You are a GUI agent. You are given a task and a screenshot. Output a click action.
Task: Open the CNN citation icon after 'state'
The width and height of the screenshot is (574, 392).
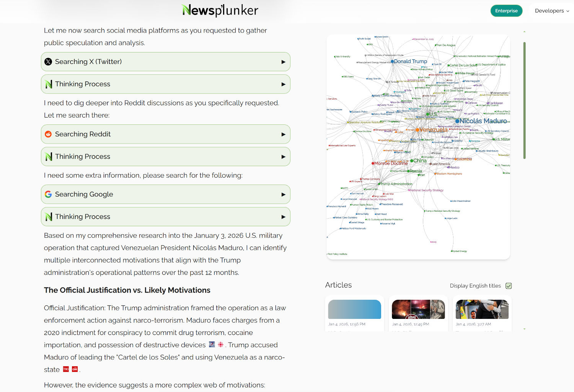tap(75, 369)
